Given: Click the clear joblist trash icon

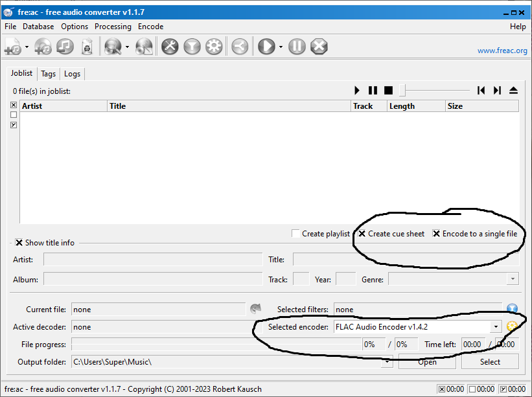Looking at the screenshot, I should tap(87, 47).
